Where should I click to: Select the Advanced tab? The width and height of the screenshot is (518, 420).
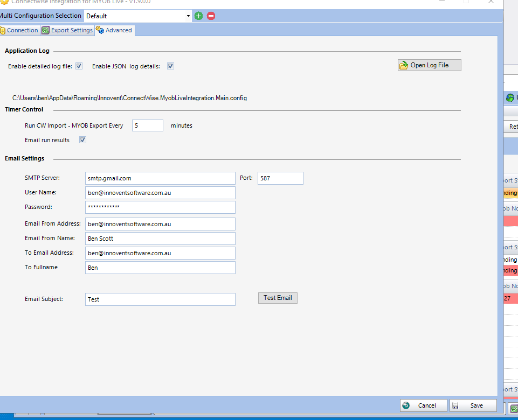coord(114,30)
